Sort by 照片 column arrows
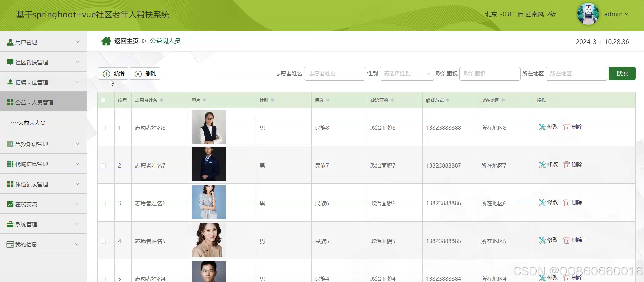Viewport: 644px width, 282px height. pyautogui.click(x=204, y=100)
